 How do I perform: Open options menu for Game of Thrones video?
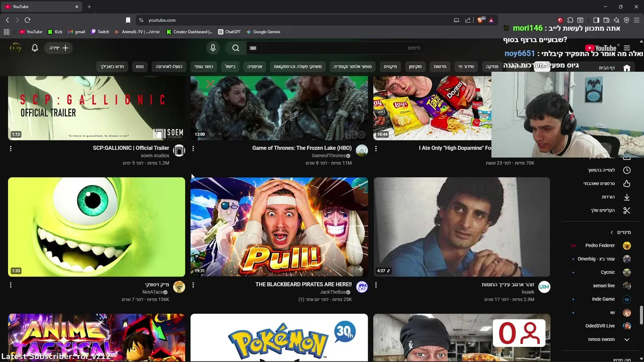193,148
